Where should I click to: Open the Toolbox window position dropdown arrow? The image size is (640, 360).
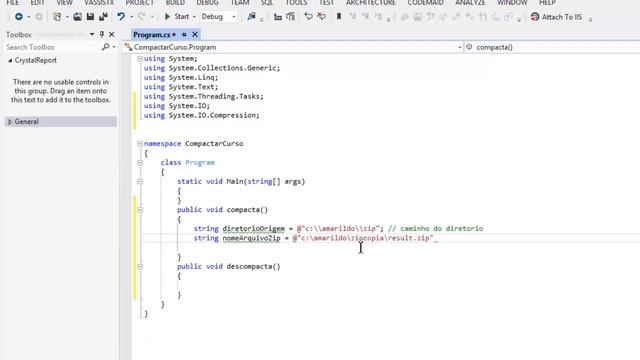point(92,34)
